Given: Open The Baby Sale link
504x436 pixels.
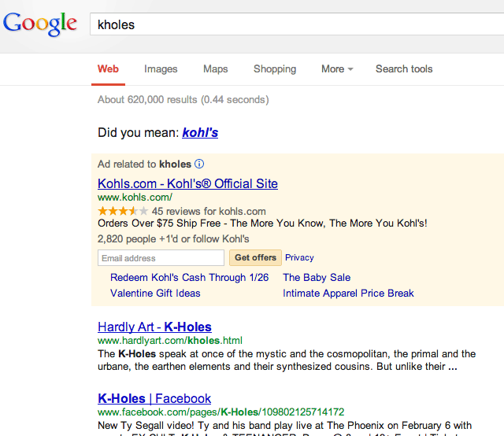Looking at the screenshot, I should 317,277.
